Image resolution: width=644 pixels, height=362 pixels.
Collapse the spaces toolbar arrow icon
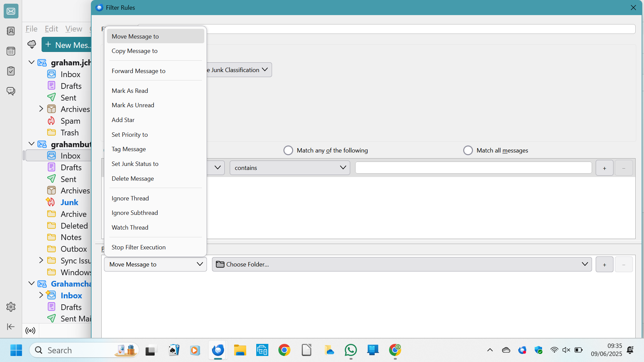[x=11, y=326]
